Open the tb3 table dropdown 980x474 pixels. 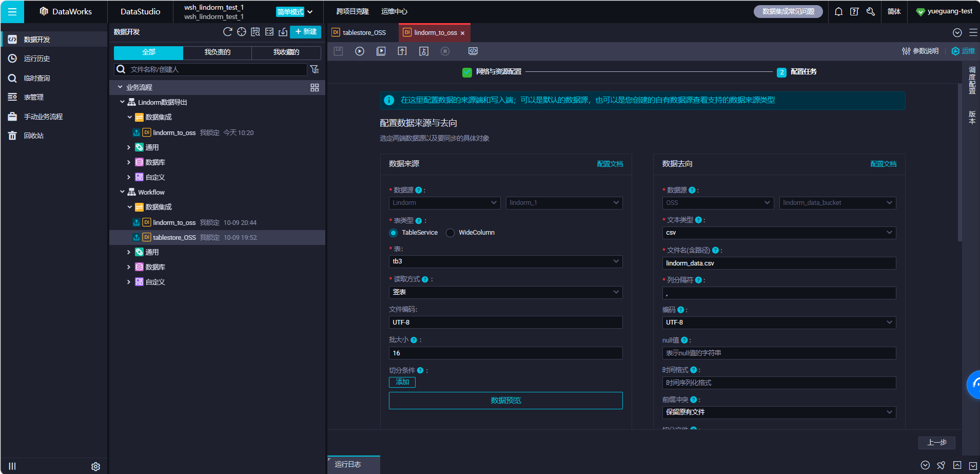point(506,261)
